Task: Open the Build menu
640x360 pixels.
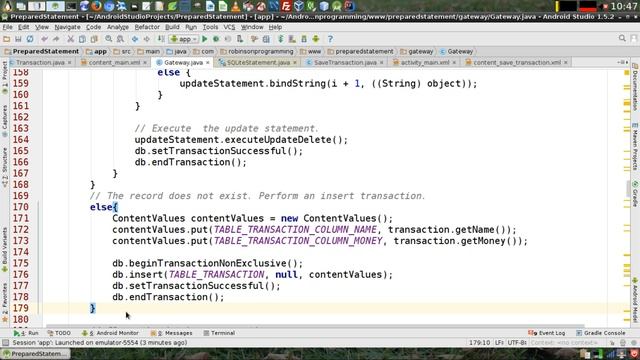Action: [172, 27]
